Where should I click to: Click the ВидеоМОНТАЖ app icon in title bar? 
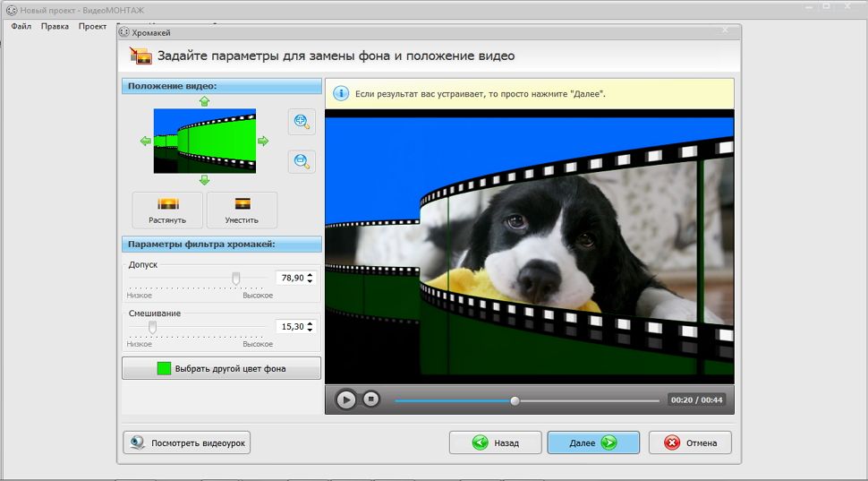pos(12,10)
